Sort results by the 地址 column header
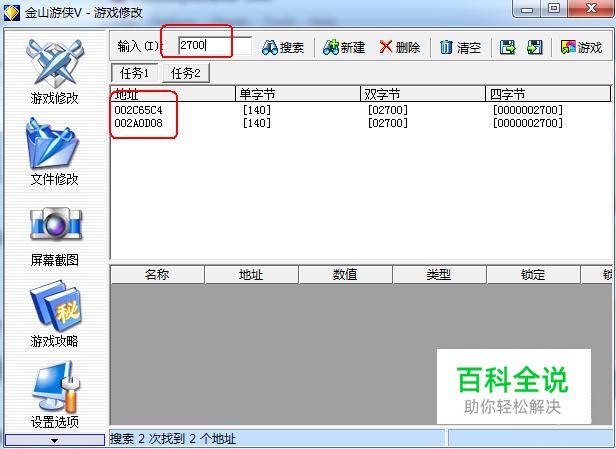This screenshot has width=616, height=449. coord(172,94)
